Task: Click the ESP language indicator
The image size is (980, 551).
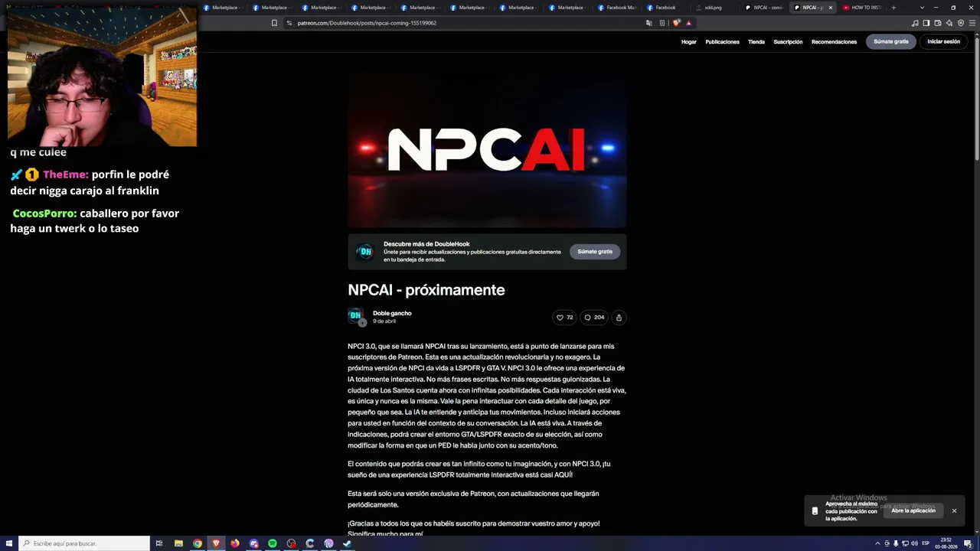Action: click(926, 543)
